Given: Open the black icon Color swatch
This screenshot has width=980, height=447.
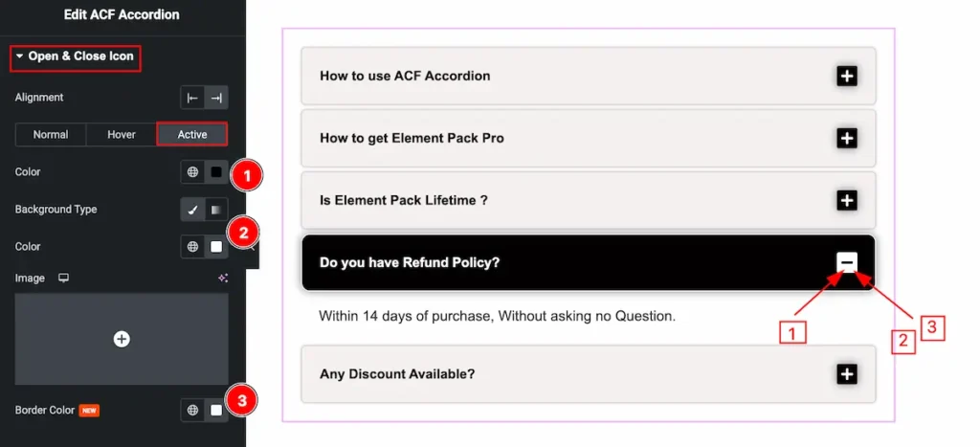Looking at the screenshot, I should [216, 172].
